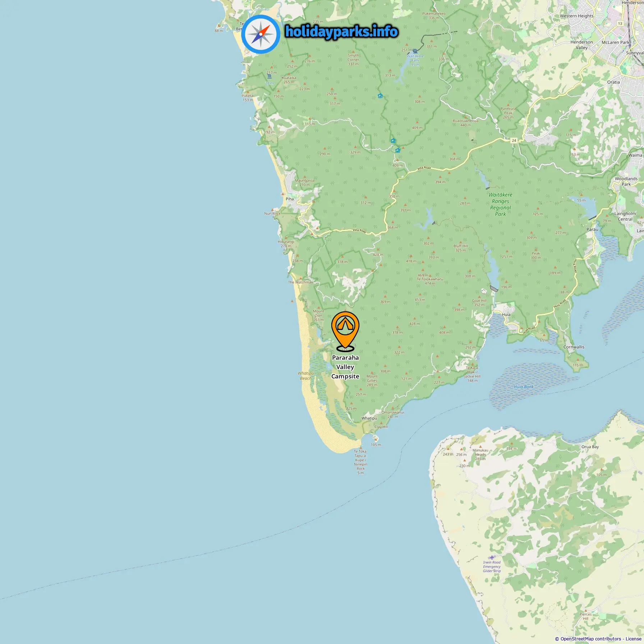The height and width of the screenshot is (644, 644).
Task: Click the Waitakere Falls waterfall icon
Action: (x=415, y=51)
